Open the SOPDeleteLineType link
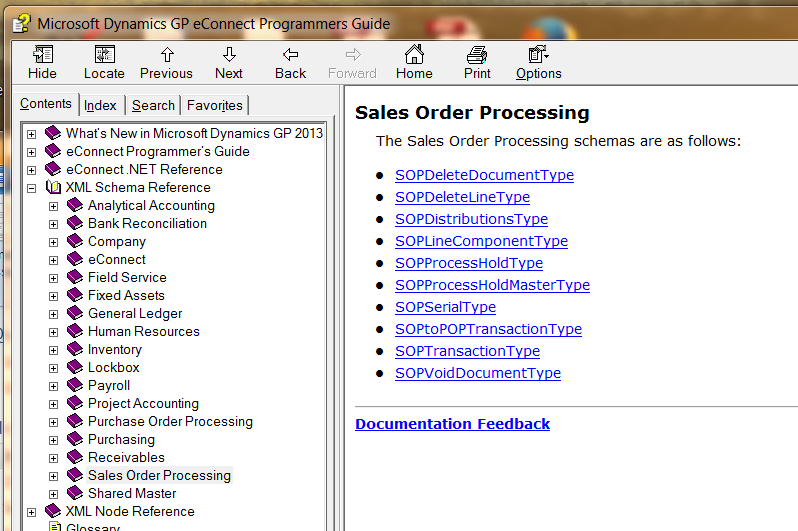Image resolution: width=798 pixels, height=531 pixels. (x=463, y=197)
